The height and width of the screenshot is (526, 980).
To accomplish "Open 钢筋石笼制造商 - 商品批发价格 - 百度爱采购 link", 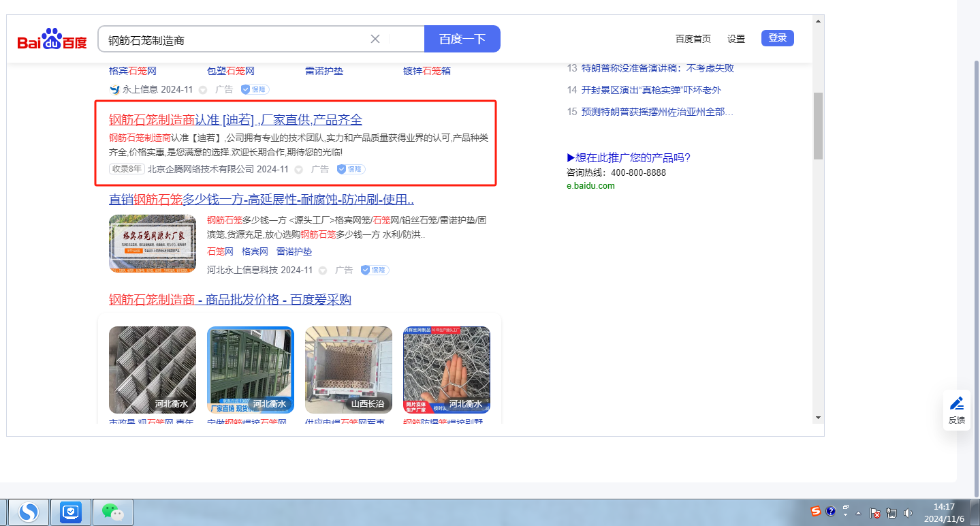I will 230,300.
